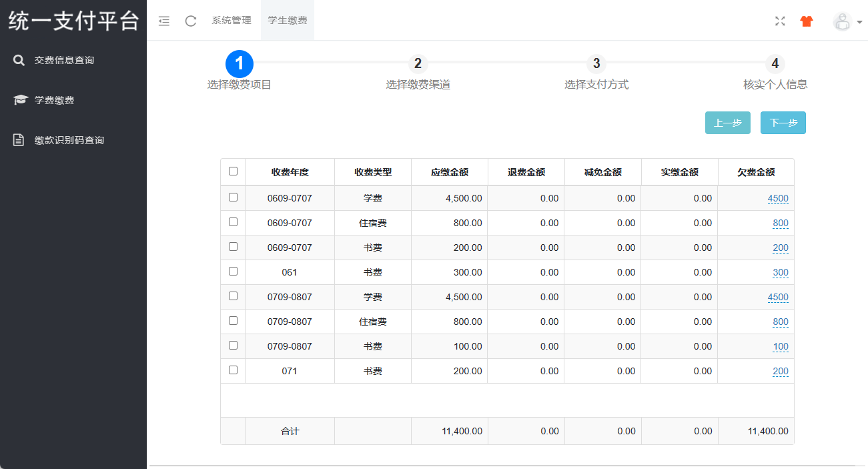Toggle fullscreen with expand arrows icon
This screenshot has width=868, height=469.
click(x=780, y=21)
